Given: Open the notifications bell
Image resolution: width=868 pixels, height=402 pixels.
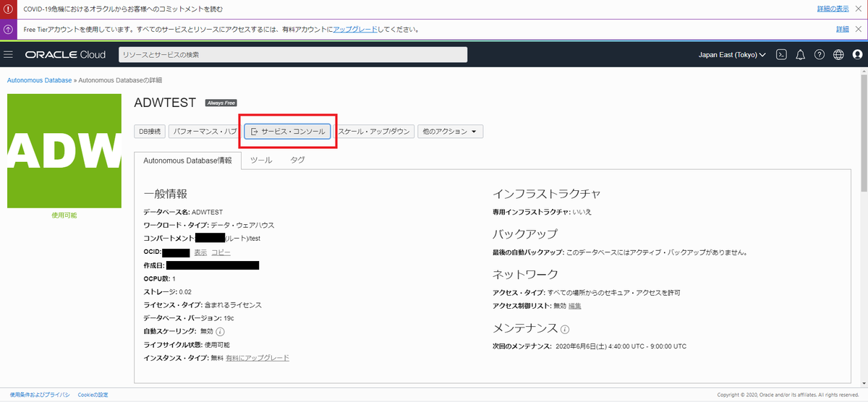Looking at the screenshot, I should [801, 55].
